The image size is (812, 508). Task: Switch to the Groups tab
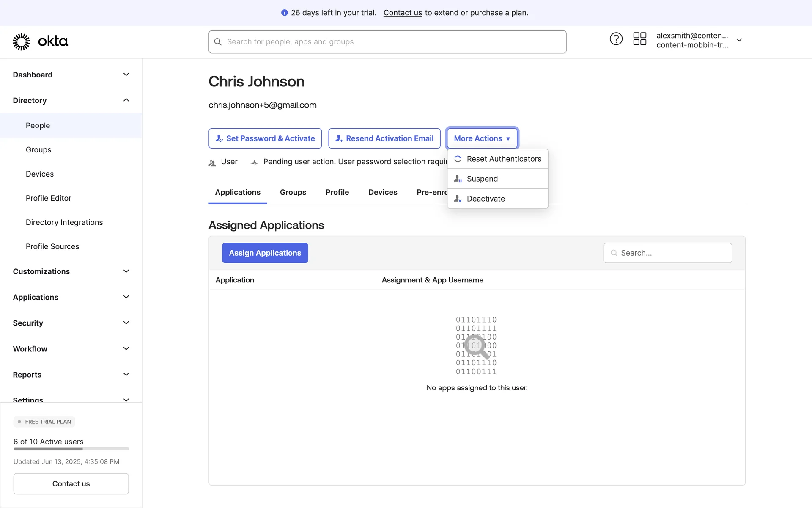293,192
